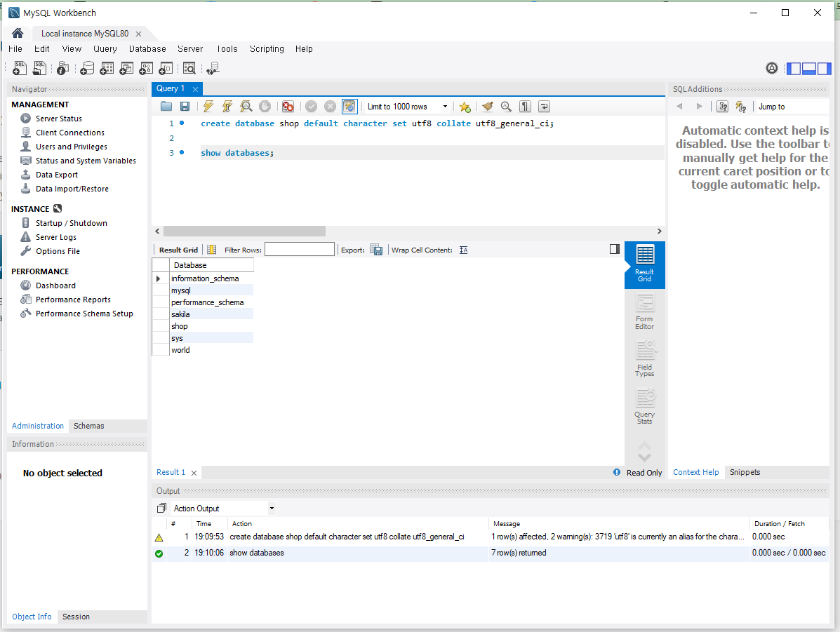This screenshot has width=840, height=632.
Task: Click the home screen icon
Action: [18, 33]
